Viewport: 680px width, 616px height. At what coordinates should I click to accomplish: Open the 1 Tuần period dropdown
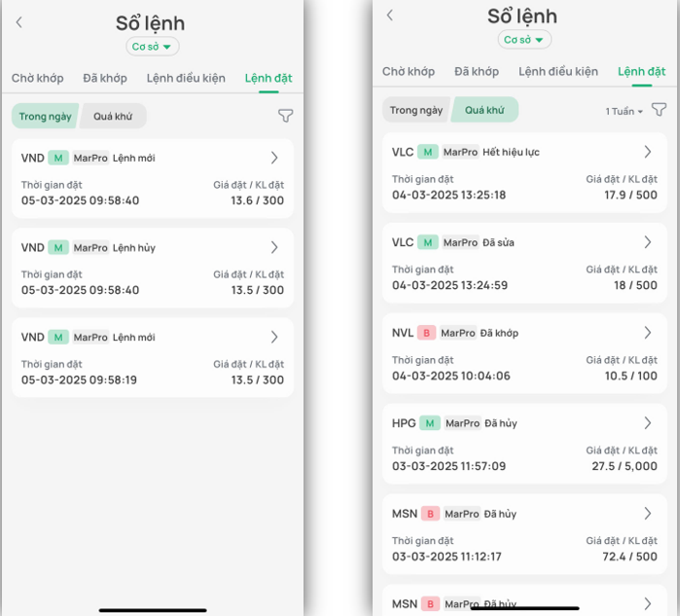click(625, 111)
